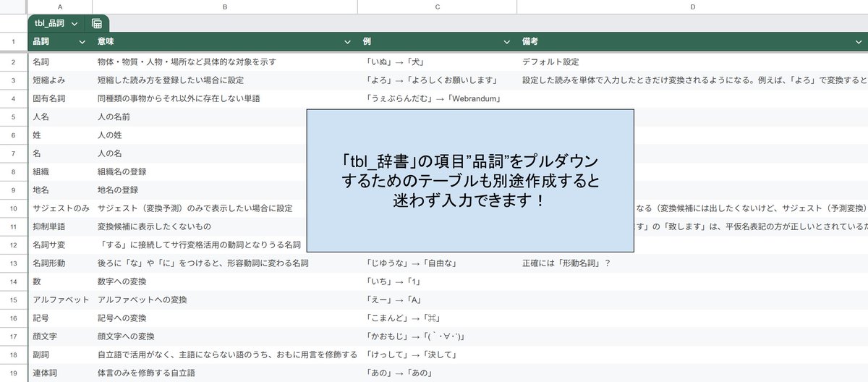Select column A header
Viewport: 868px width, 382px height.
(60, 7)
